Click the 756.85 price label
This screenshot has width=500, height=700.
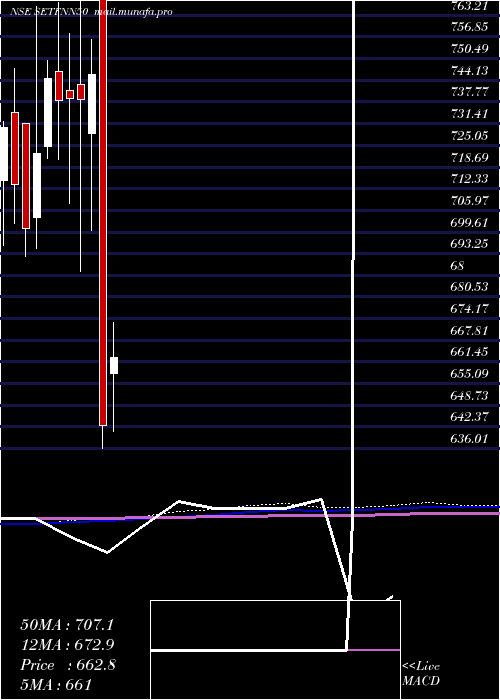pos(469,27)
